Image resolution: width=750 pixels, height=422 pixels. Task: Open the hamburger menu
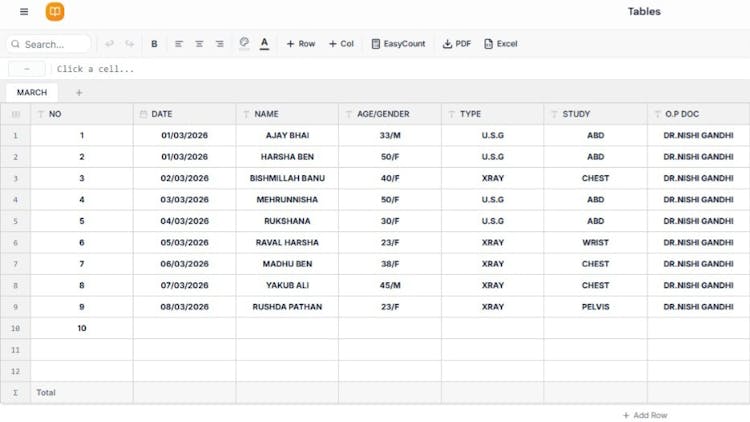[x=24, y=12]
